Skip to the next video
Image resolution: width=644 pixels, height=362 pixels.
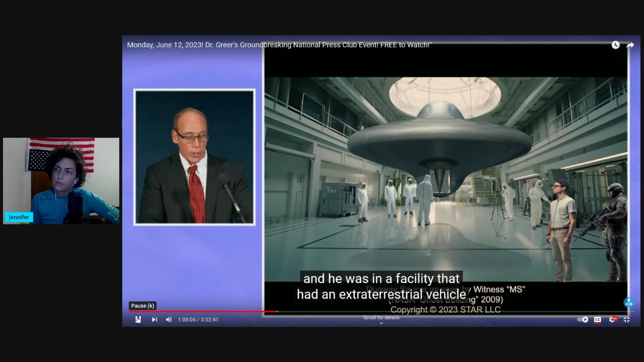tap(154, 319)
